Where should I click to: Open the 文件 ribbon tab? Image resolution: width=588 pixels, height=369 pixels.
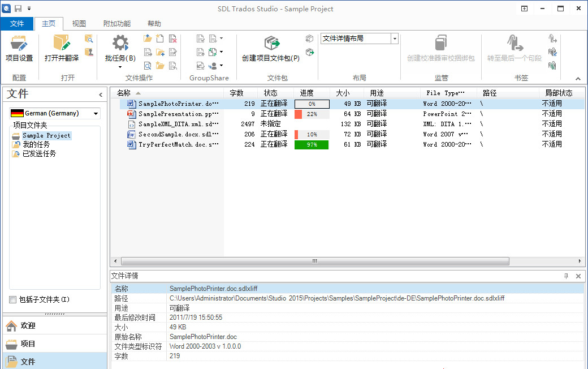pyautogui.click(x=17, y=24)
